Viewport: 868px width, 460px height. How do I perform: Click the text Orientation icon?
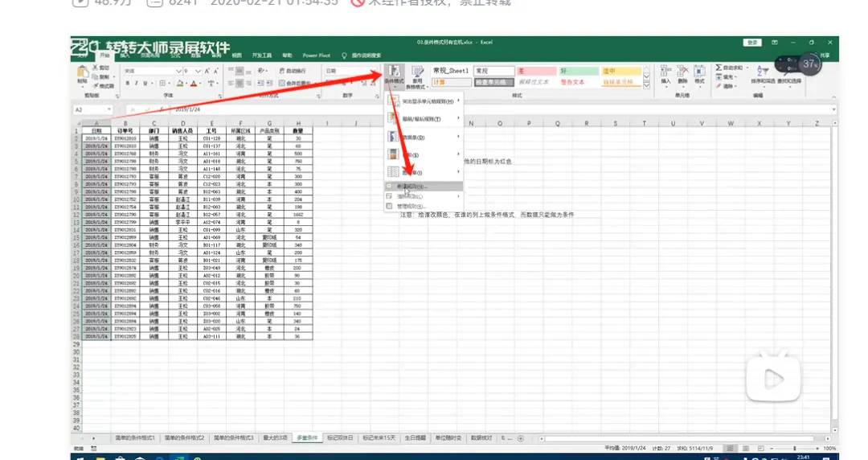(261, 71)
